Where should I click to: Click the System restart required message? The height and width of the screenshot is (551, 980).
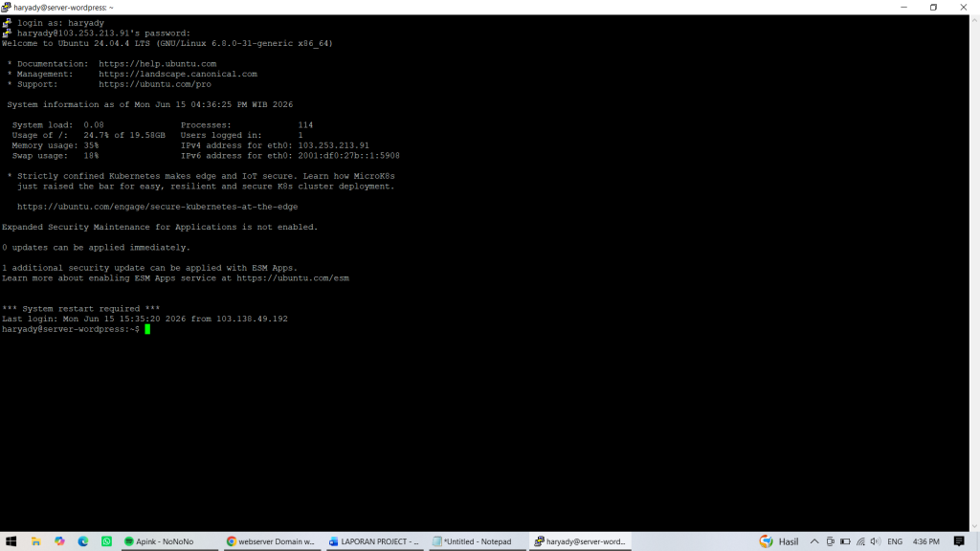(81, 309)
